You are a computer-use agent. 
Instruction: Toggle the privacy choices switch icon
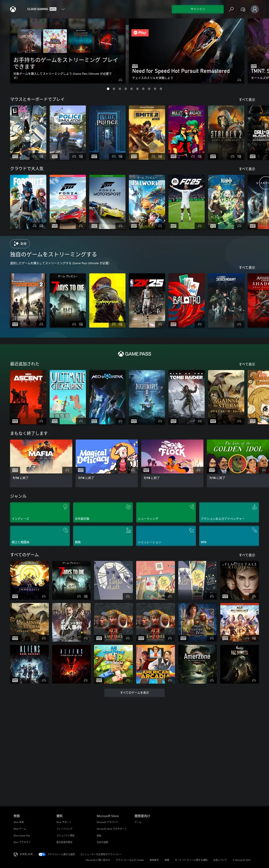click(x=42, y=854)
